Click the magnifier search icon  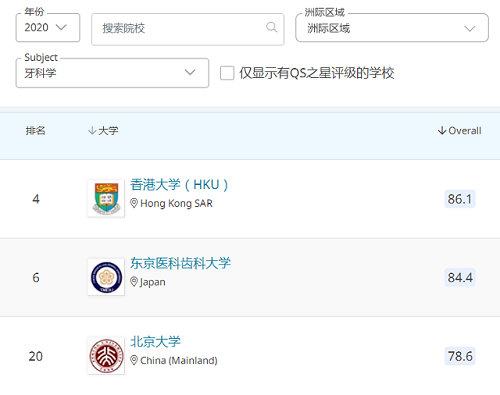(x=271, y=27)
